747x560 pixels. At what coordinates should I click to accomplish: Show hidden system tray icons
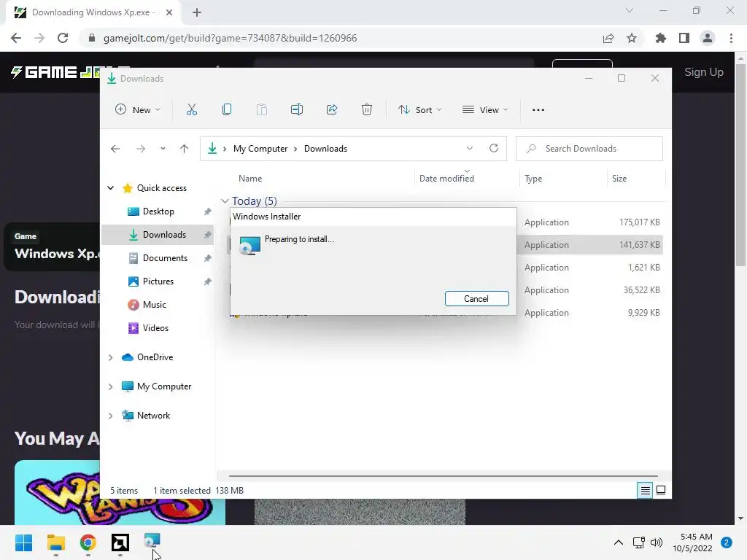point(619,542)
